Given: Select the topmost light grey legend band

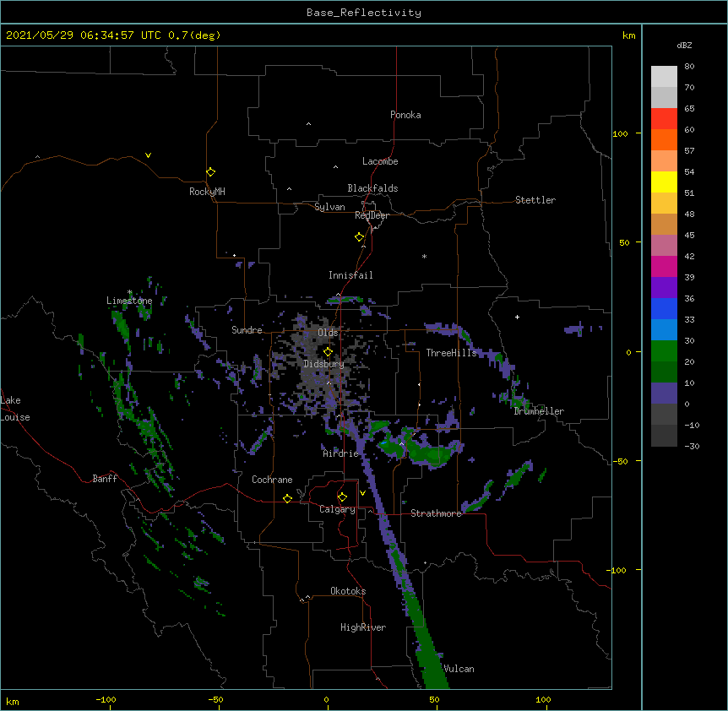Looking at the screenshot, I should pos(664,77).
